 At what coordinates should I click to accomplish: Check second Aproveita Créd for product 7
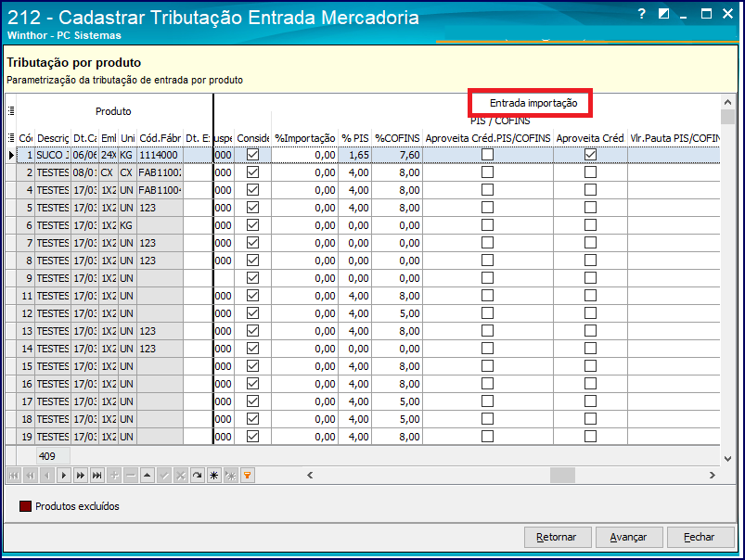[x=590, y=243]
